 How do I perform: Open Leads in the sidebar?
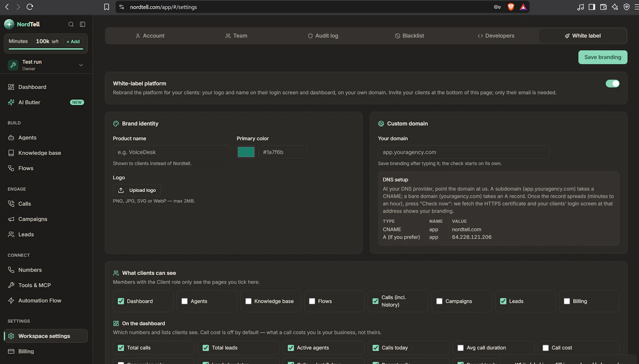(x=46, y=235)
